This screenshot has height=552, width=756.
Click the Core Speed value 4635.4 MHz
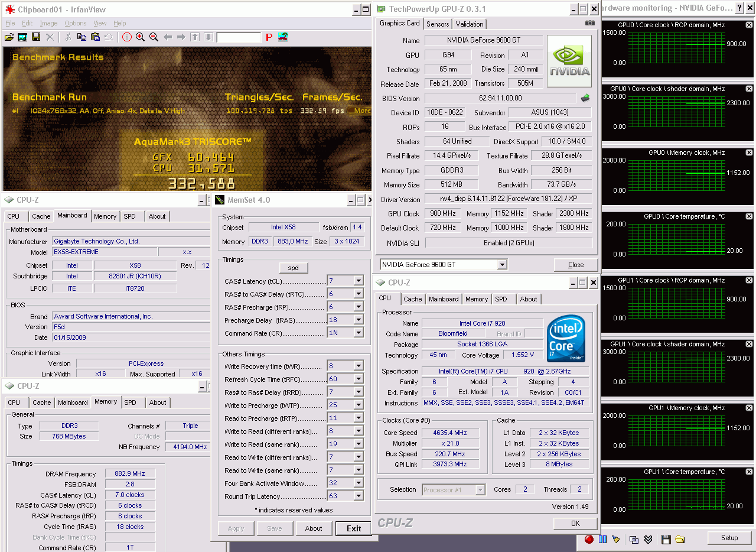pos(449,433)
